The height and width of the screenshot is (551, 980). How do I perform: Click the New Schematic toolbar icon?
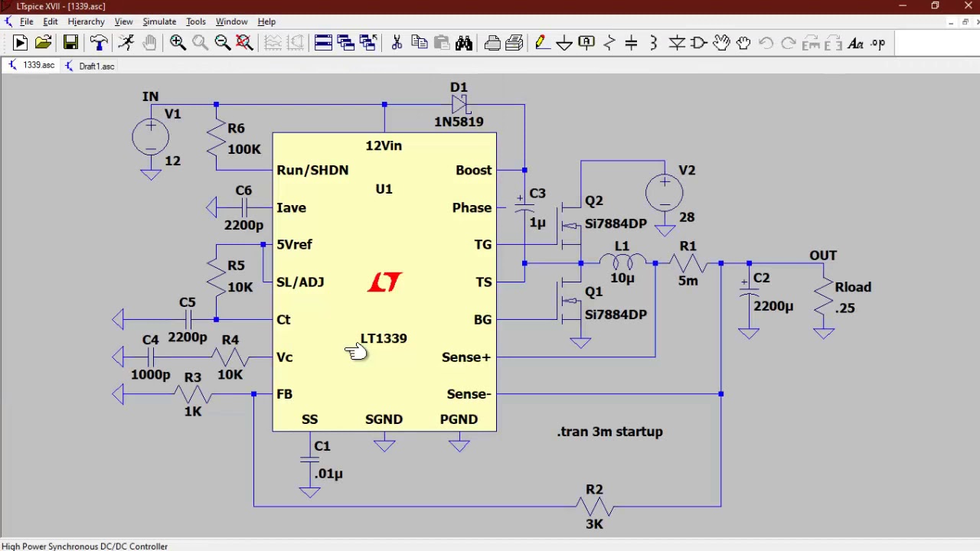[21, 44]
